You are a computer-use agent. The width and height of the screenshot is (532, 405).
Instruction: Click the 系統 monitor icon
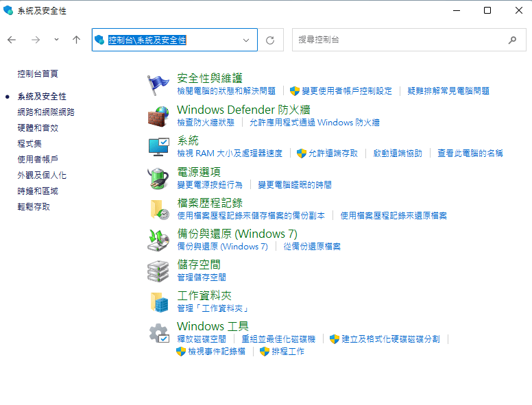click(158, 147)
